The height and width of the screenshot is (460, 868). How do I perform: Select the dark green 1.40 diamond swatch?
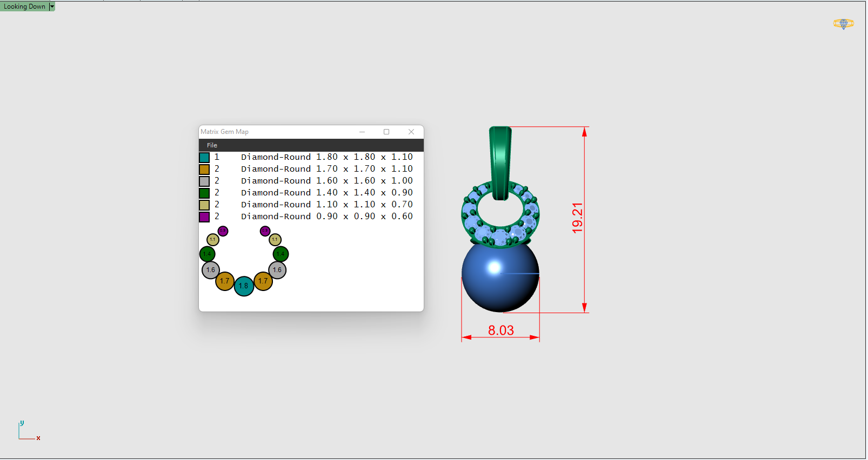[x=204, y=193]
